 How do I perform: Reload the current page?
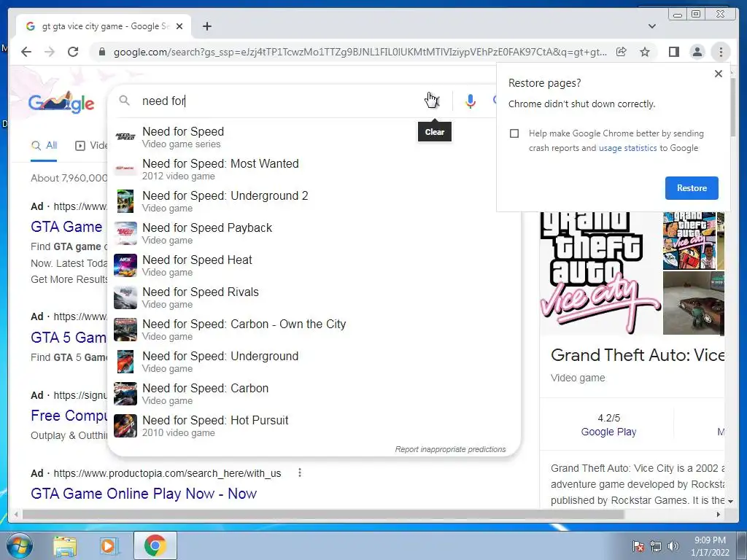coord(73,52)
